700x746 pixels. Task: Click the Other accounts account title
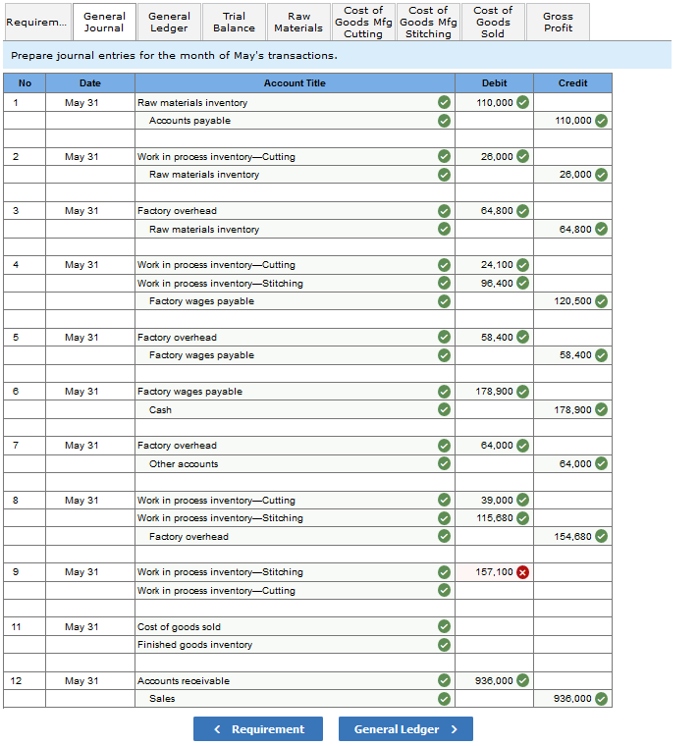184,464
